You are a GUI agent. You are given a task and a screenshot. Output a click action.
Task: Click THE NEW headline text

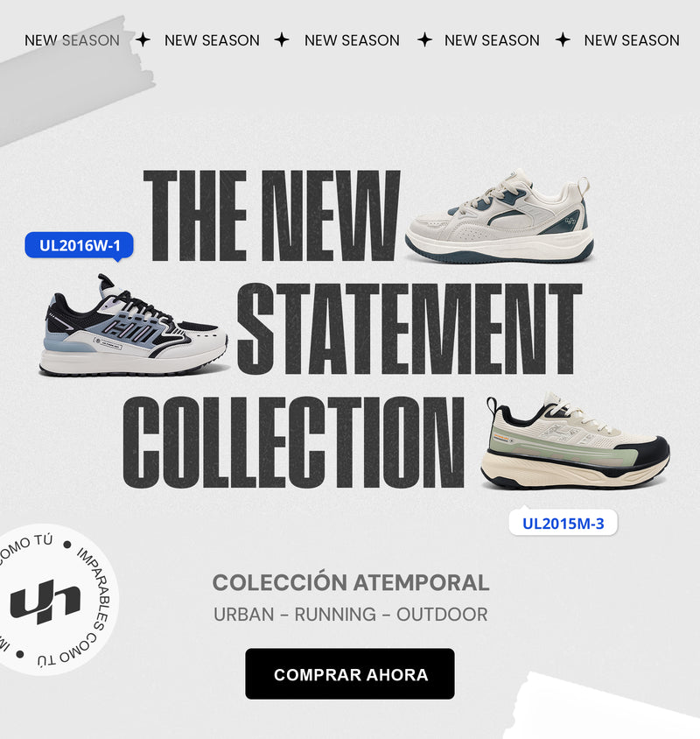coord(272,216)
